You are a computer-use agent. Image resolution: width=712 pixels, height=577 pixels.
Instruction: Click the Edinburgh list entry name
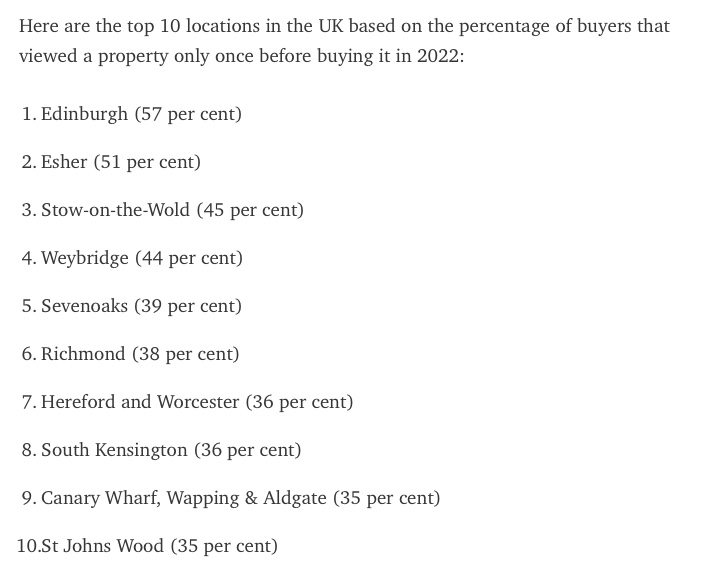(84, 114)
